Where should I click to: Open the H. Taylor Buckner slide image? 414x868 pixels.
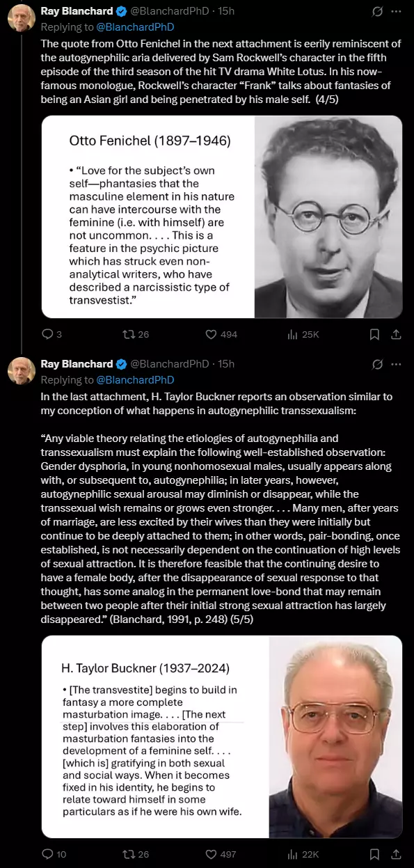coord(222,736)
